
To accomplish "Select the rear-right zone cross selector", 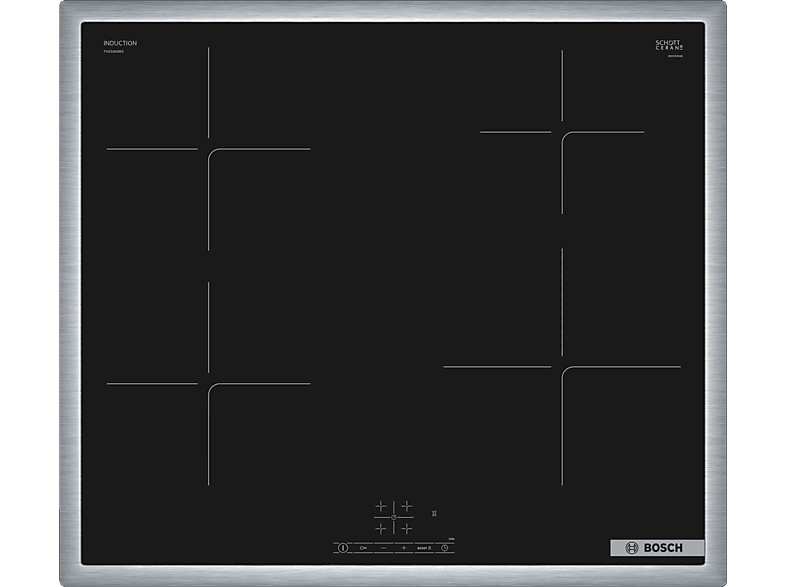I will [407, 506].
